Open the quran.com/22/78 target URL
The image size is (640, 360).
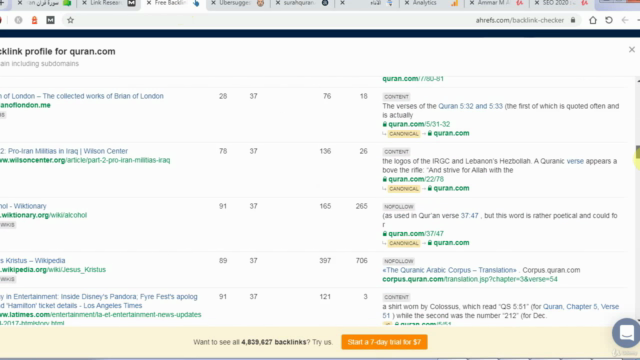point(416,179)
